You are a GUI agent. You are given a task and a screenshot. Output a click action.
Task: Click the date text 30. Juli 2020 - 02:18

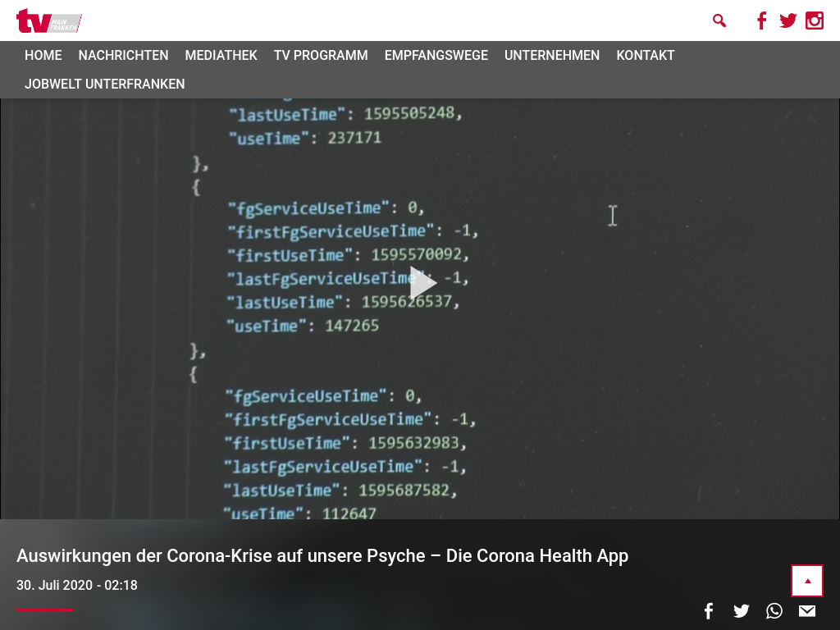point(77,585)
